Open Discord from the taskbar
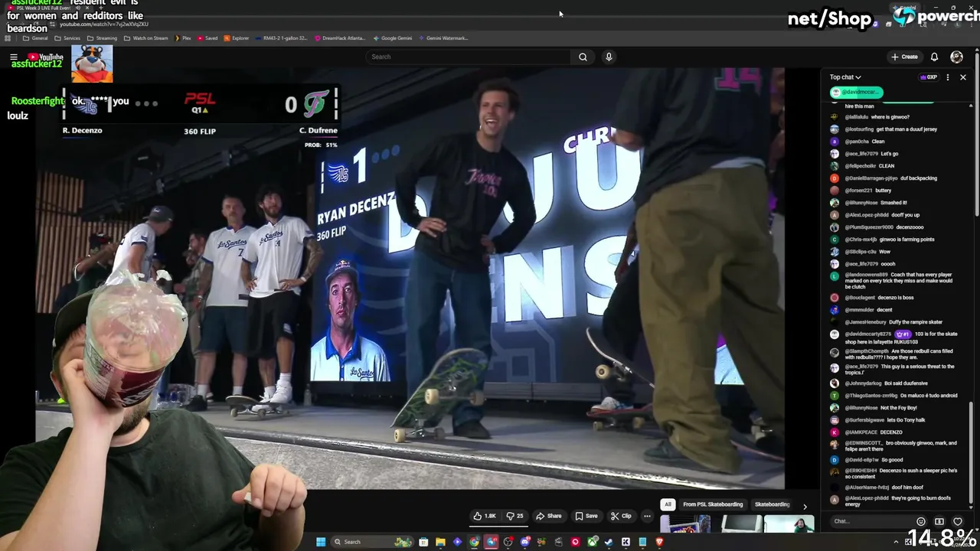 click(524, 542)
